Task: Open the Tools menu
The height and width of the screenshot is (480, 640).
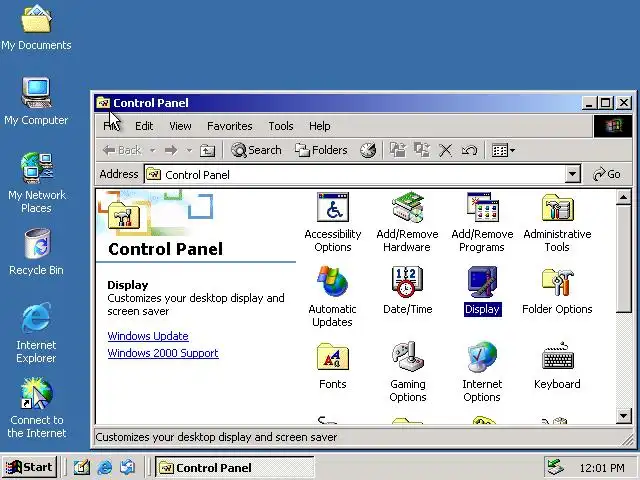Action: pyautogui.click(x=281, y=126)
